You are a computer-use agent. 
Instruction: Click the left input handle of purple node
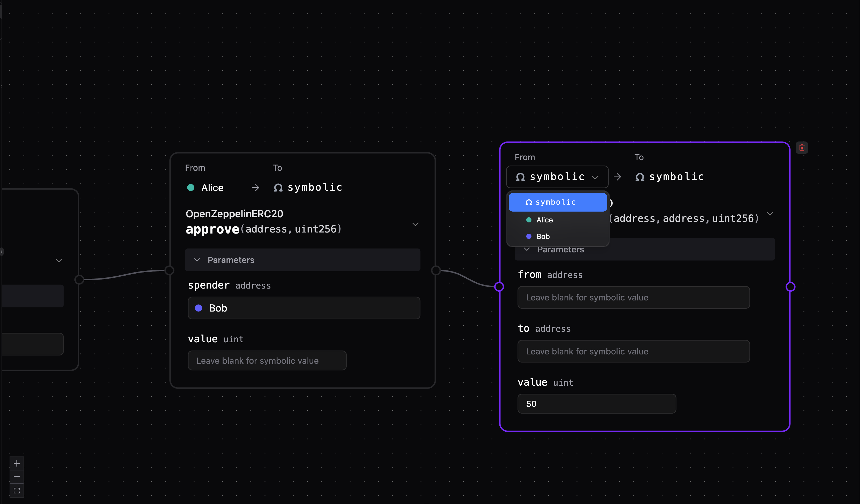499,287
